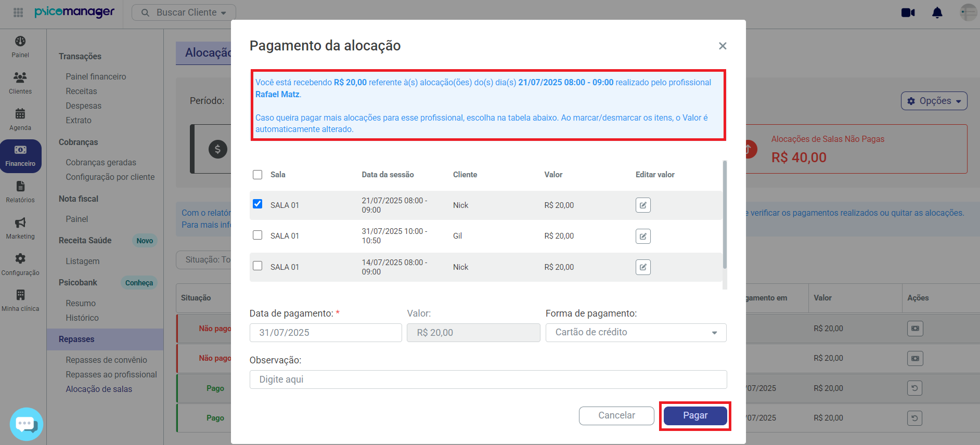Click the Pagar button

pos(695,415)
